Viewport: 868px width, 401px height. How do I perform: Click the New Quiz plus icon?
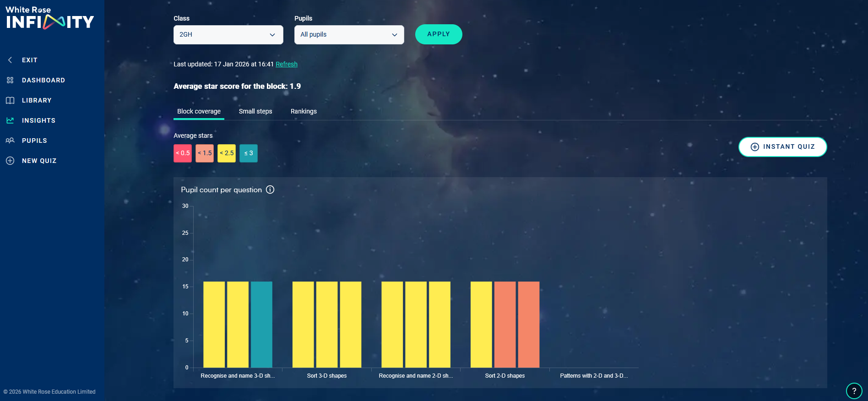[10, 161]
